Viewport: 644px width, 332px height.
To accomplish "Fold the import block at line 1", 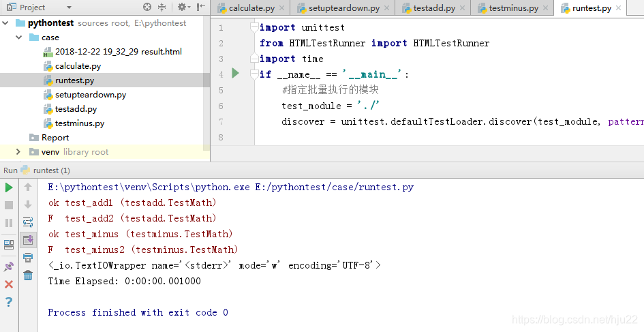I will [254, 27].
